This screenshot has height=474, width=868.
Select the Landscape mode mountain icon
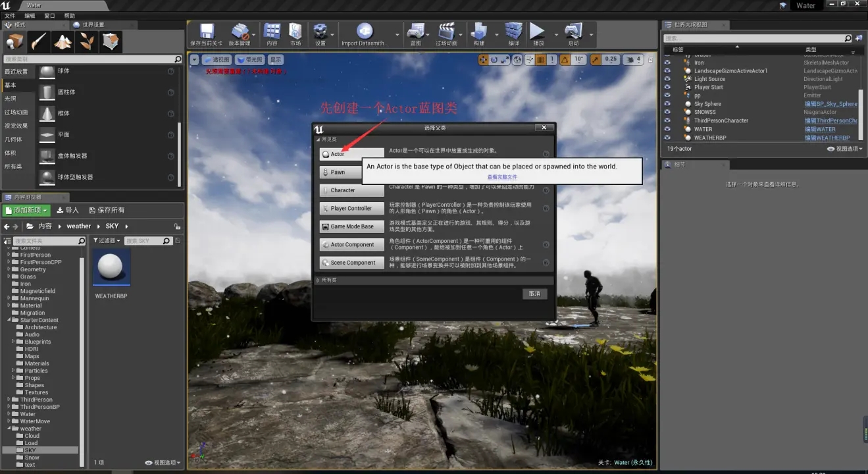[63, 42]
